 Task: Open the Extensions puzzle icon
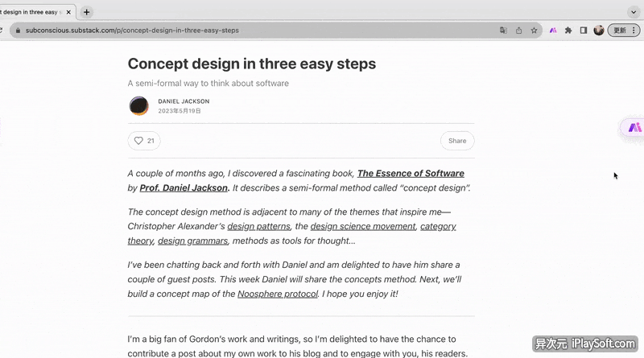click(568, 31)
